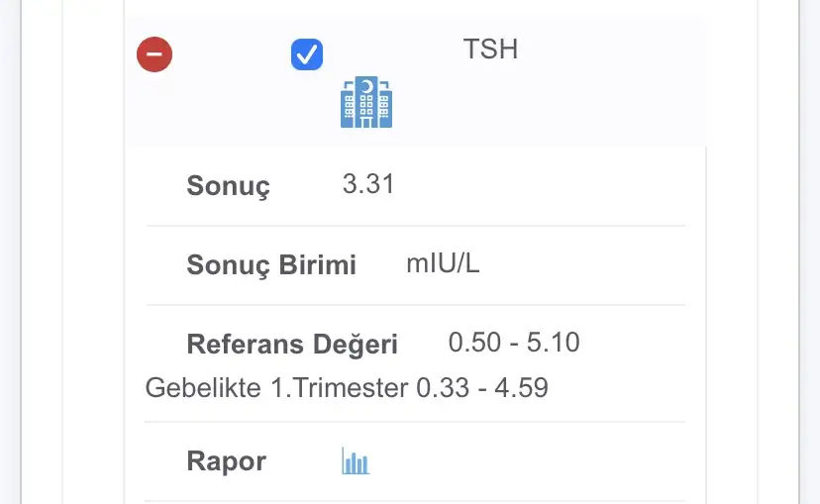The image size is (820, 504).
Task: Select the 0.33 - 4.59 pregnancy range
Action: coord(482,388)
